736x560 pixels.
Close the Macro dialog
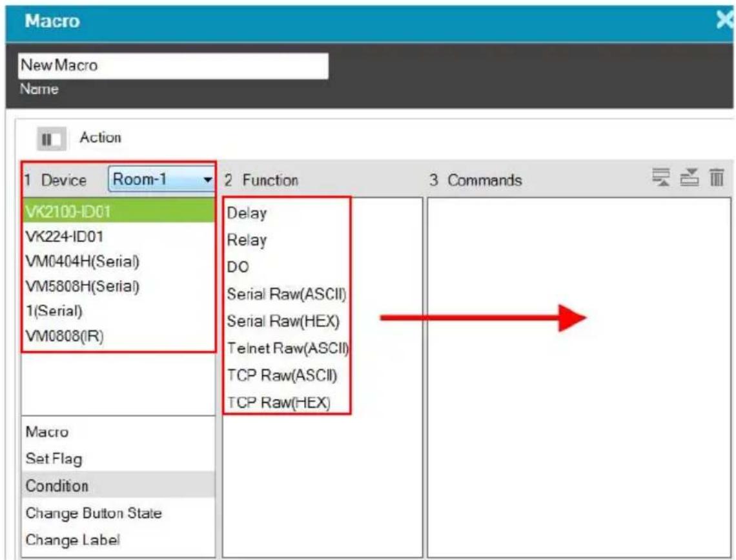point(725,20)
